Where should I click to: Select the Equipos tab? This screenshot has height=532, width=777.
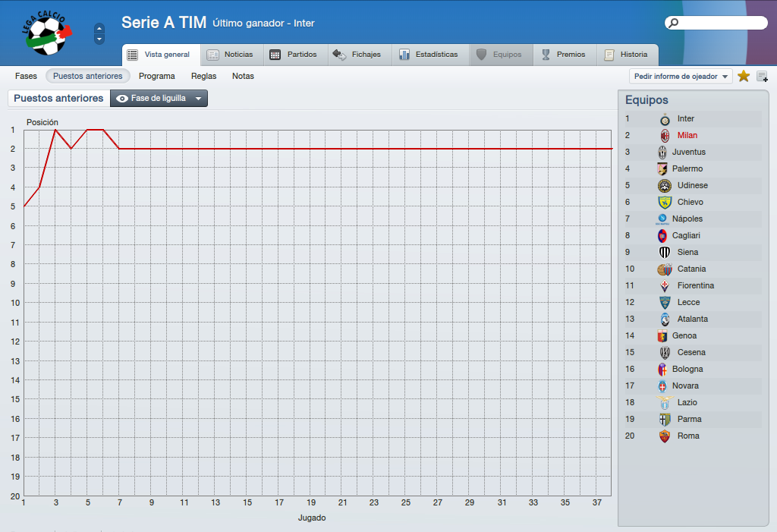pyautogui.click(x=501, y=55)
